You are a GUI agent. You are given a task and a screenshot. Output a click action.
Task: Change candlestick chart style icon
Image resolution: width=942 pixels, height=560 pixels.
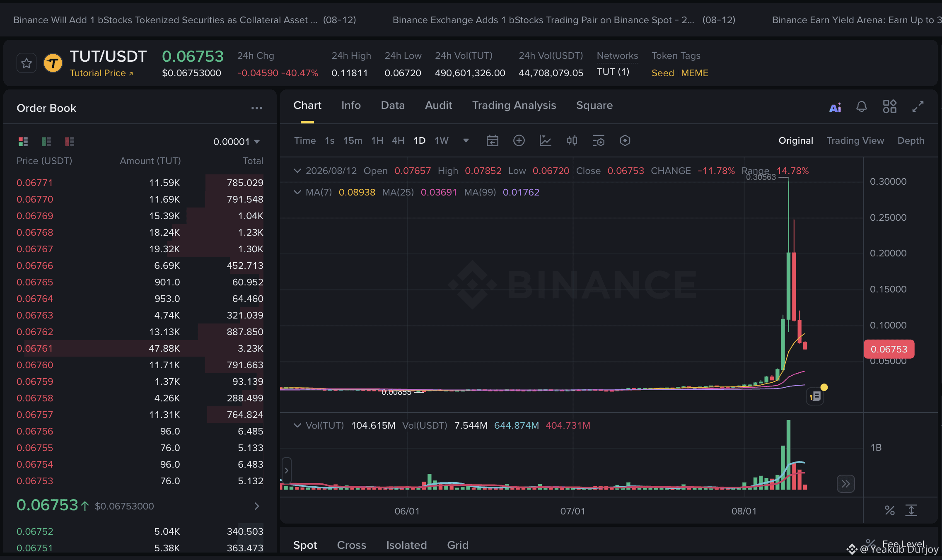[572, 140]
